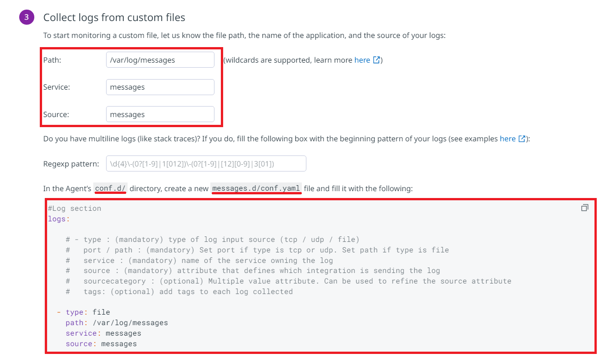Click 'Collect logs from custom files' heading
The height and width of the screenshot is (364, 610).
[114, 17]
